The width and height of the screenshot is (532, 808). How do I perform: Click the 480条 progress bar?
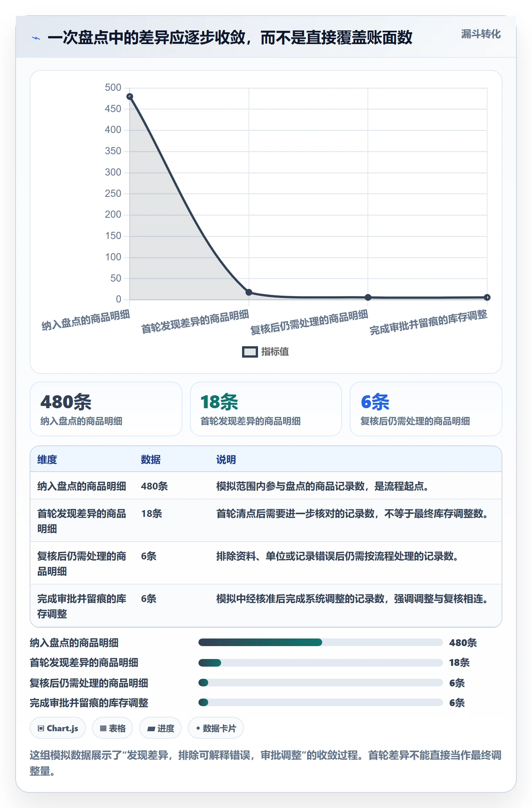point(320,642)
